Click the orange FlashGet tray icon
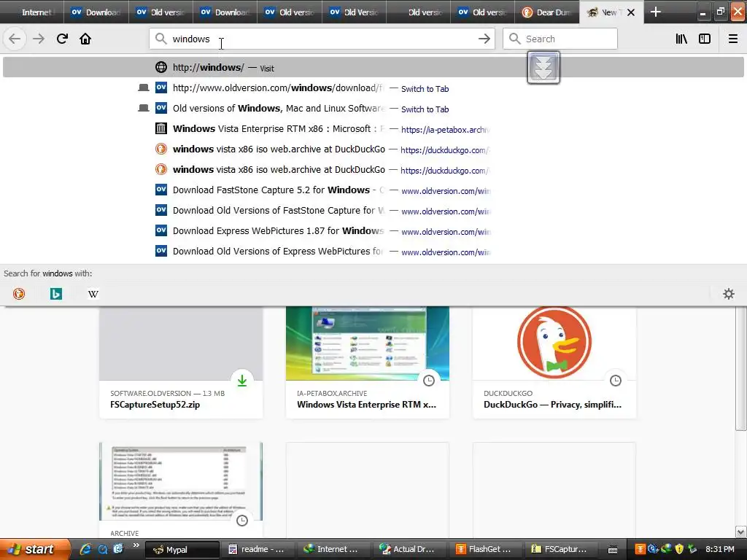 click(640, 549)
